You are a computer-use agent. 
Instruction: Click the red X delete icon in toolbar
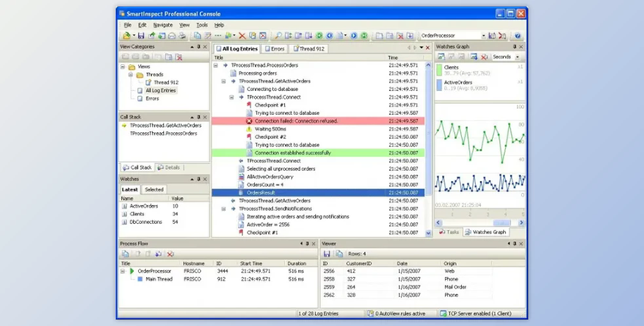[242, 36]
